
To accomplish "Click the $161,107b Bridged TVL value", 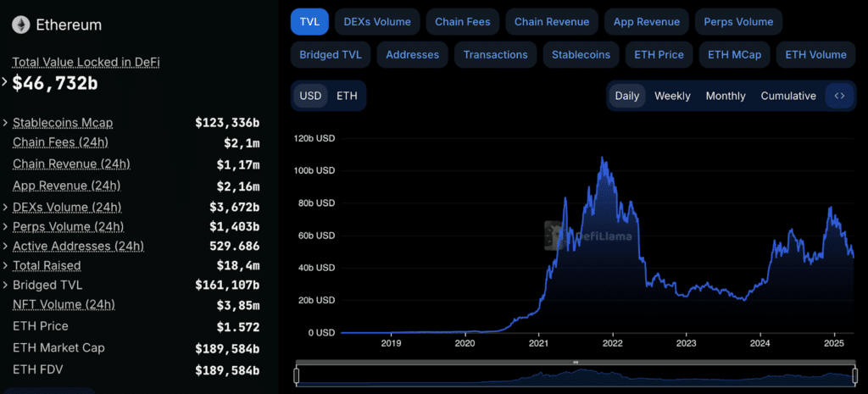I will (227, 285).
